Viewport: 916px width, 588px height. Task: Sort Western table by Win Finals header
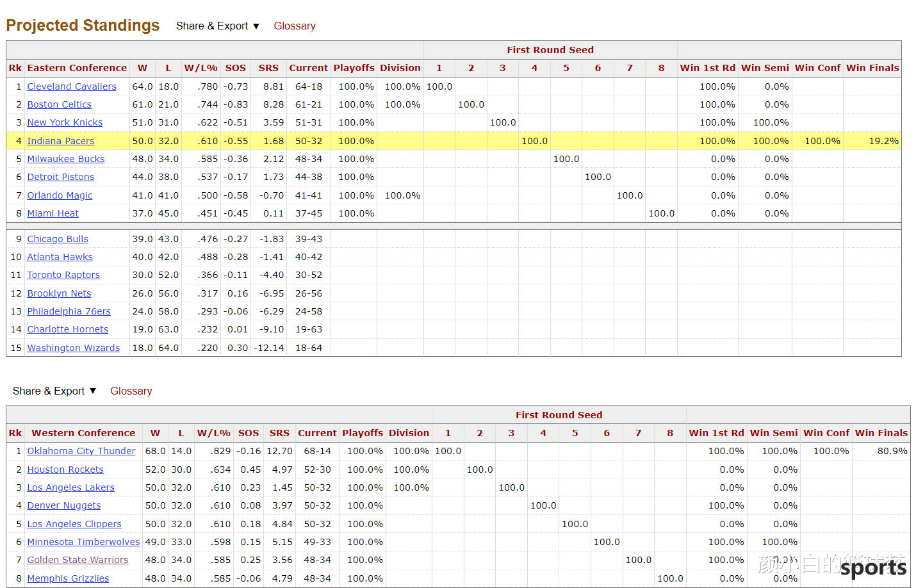[881, 433]
